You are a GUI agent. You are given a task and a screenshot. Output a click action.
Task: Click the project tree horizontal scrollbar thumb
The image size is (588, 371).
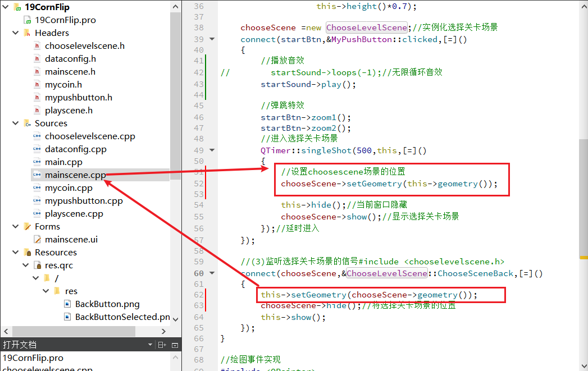pos(74,331)
